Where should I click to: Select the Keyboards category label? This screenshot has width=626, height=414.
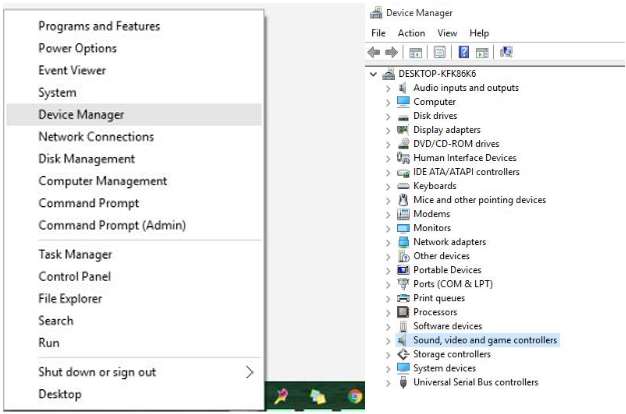pos(434,186)
